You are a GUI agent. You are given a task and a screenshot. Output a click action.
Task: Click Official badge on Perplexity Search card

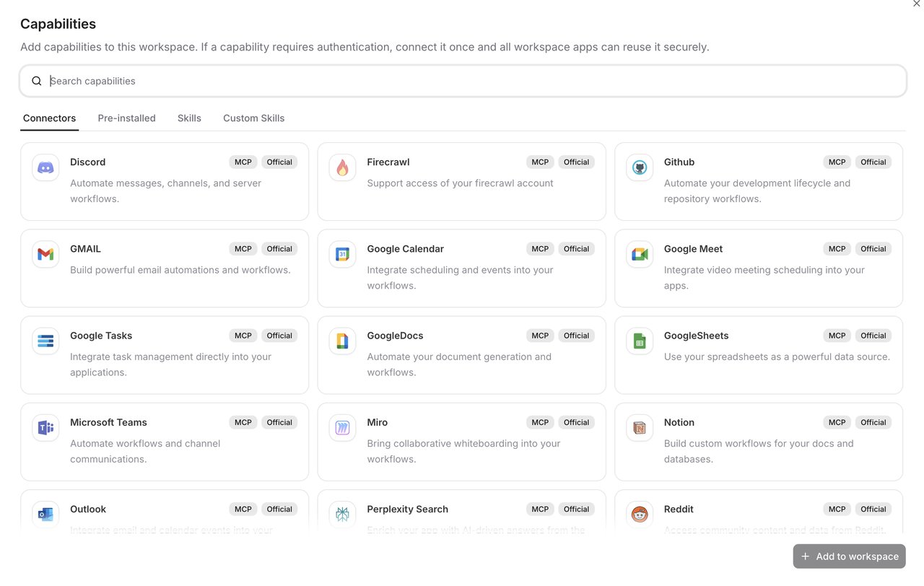[x=577, y=509]
